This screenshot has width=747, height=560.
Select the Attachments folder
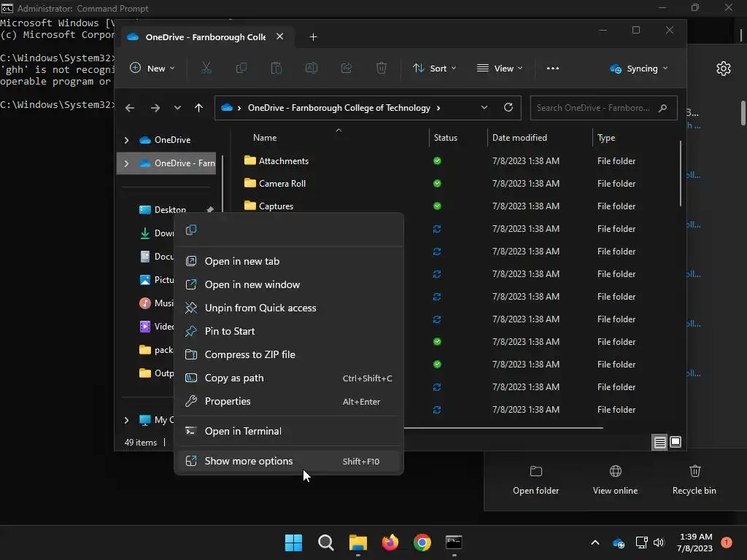pyautogui.click(x=284, y=161)
